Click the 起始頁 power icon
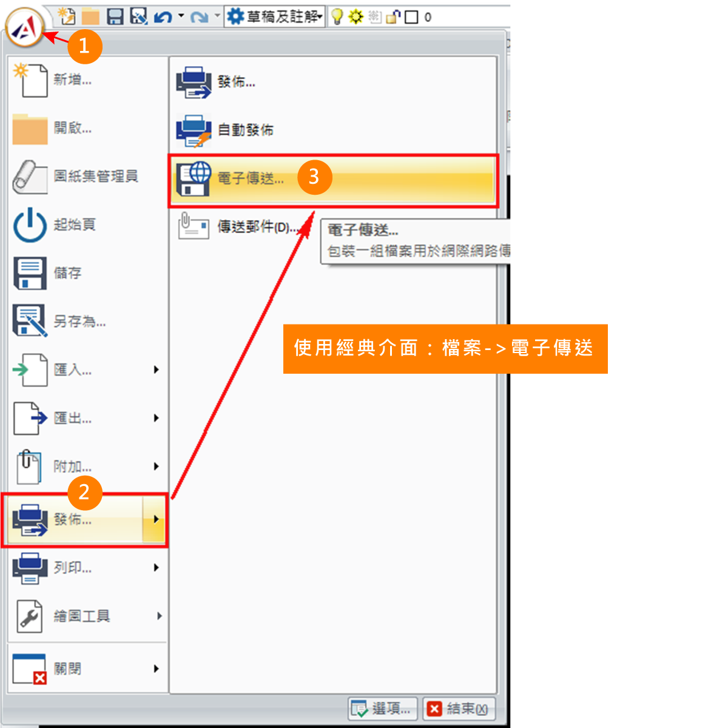Viewport: 728px width, 728px height. tap(30, 225)
